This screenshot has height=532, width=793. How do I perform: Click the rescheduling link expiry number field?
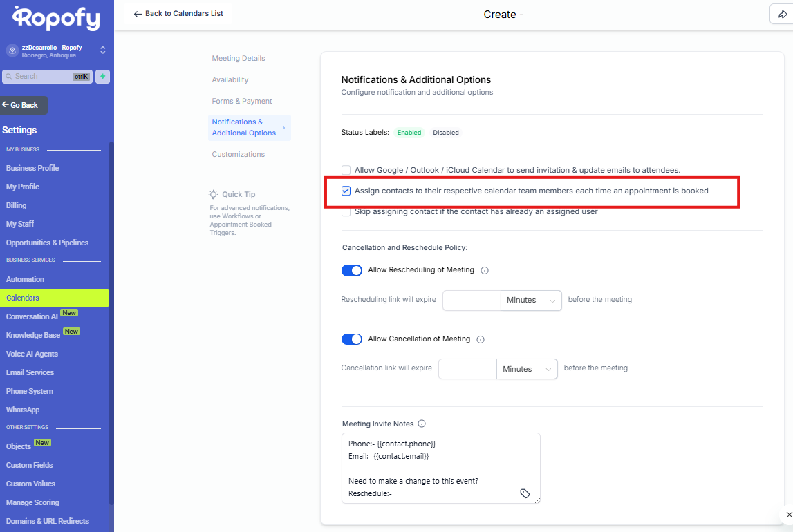472,301
